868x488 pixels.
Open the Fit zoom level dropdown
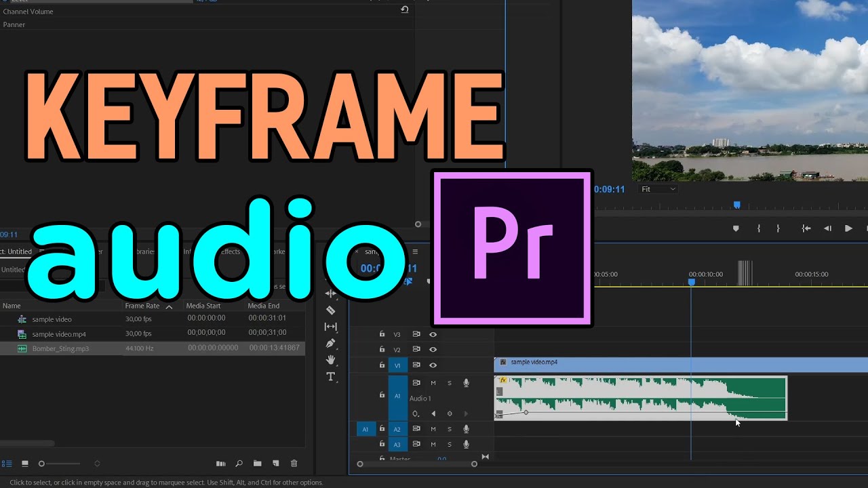[658, 189]
